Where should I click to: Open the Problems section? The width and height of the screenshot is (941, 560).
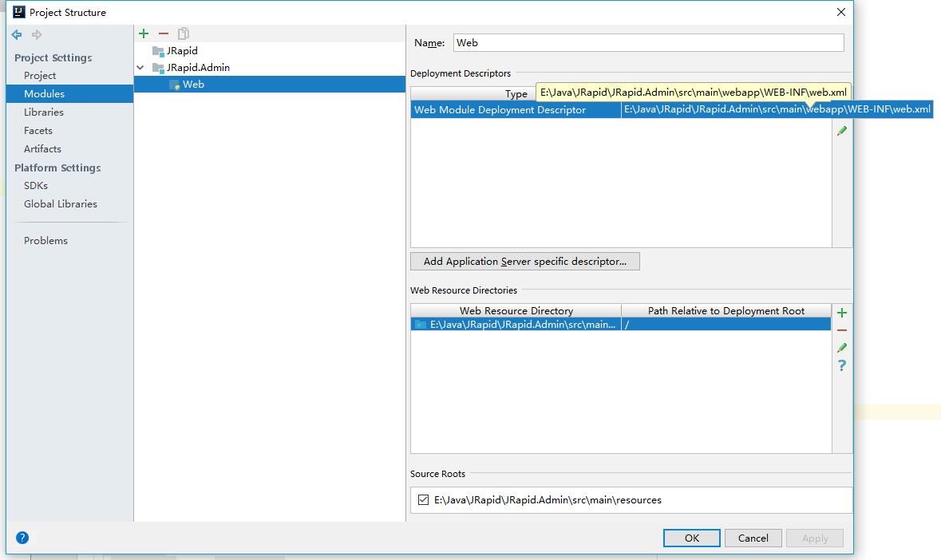coord(45,240)
